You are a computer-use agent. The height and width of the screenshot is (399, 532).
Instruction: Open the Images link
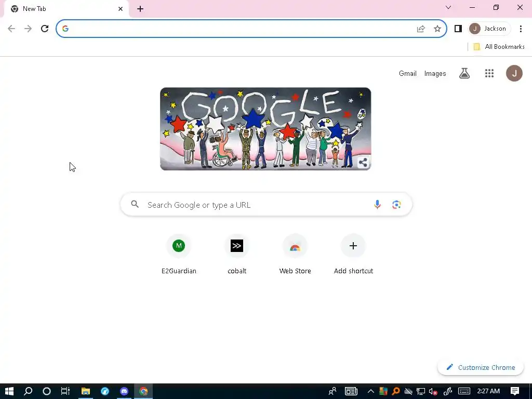pos(435,73)
